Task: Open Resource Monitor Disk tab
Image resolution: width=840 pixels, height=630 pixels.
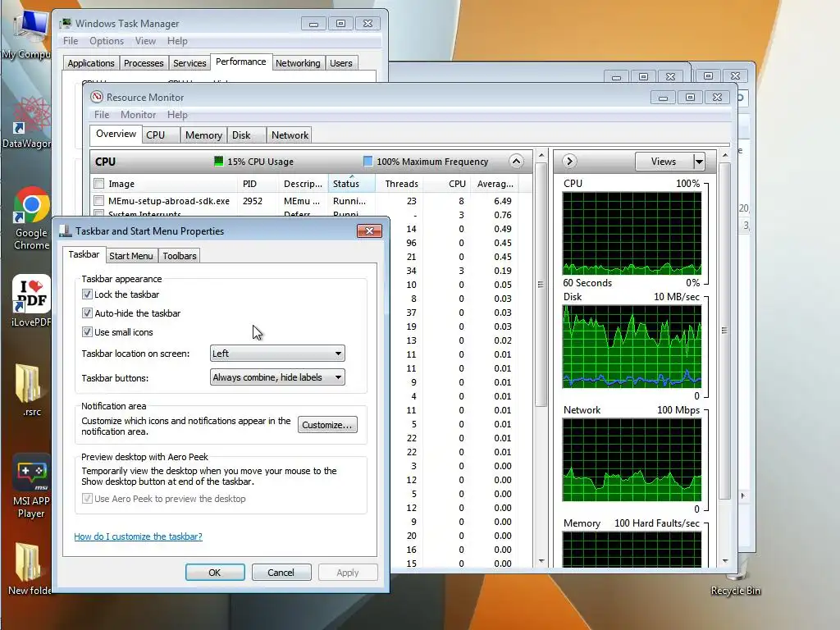Action: point(246,135)
